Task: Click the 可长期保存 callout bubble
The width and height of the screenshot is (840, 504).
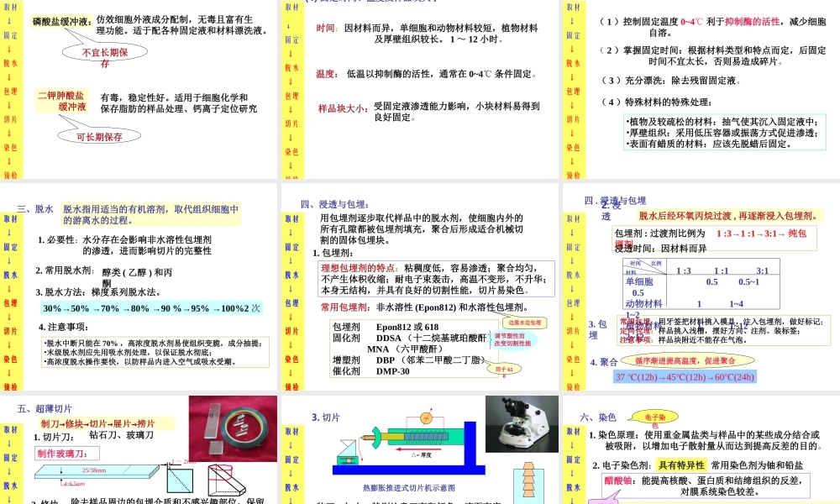Action: (99, 137)
